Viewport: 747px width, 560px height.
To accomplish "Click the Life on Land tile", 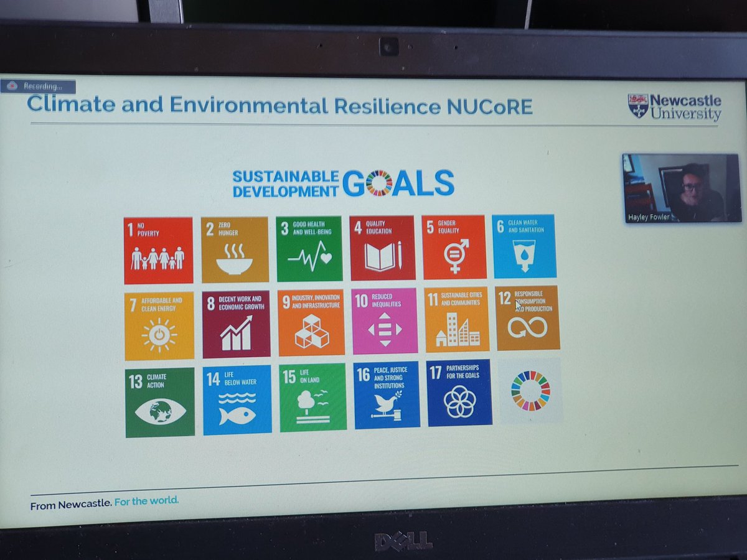I will pos(313,397).
